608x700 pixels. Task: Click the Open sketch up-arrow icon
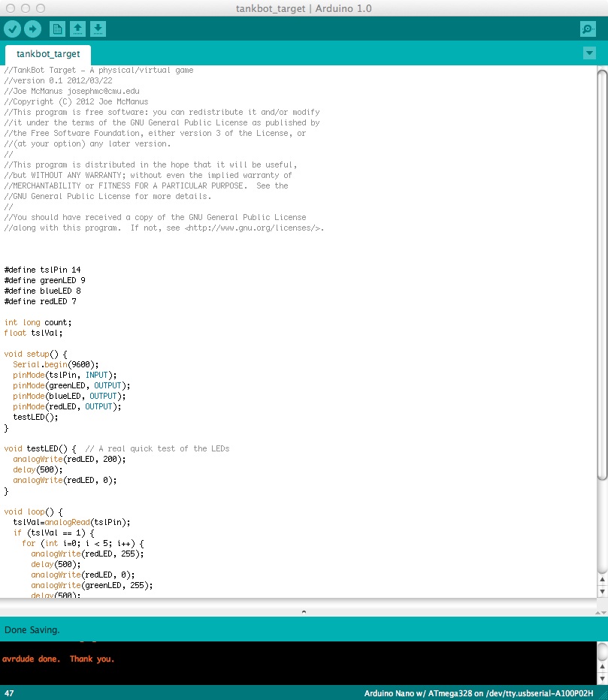[x=77, y=29]
